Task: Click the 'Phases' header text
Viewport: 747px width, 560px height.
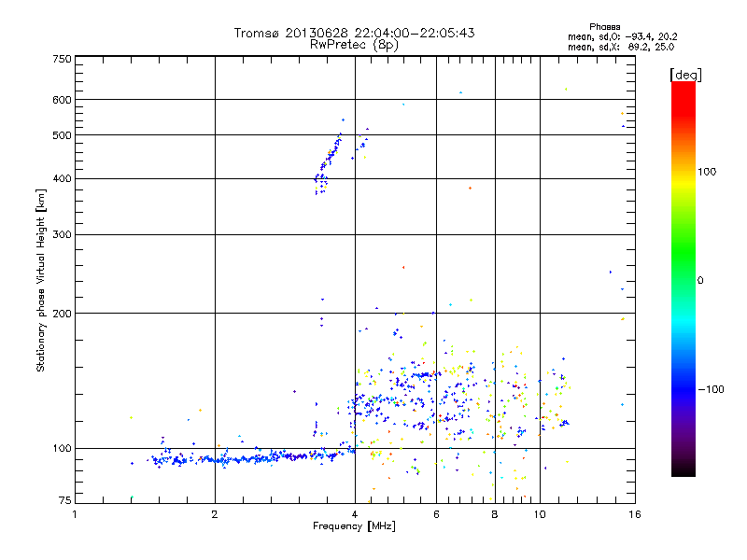Action: 604,27
